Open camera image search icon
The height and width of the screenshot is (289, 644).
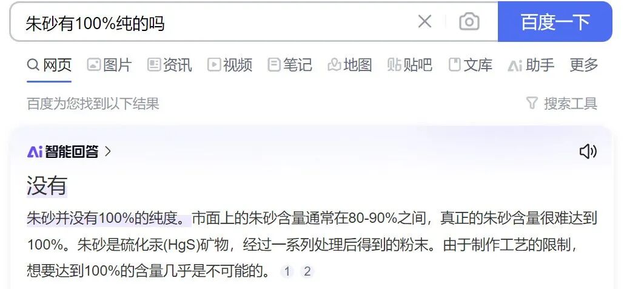coord(469,21)
